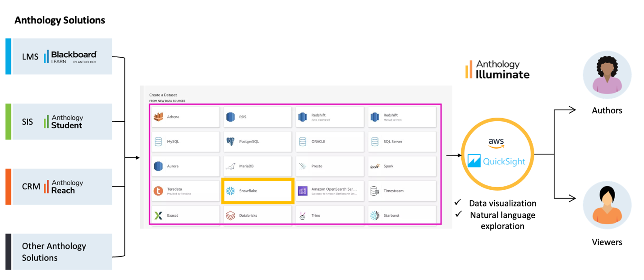The height and width of the screenshot is (280, 644).
Task: Click the AWS logo above QuickSight
Action: pos(496,143)
